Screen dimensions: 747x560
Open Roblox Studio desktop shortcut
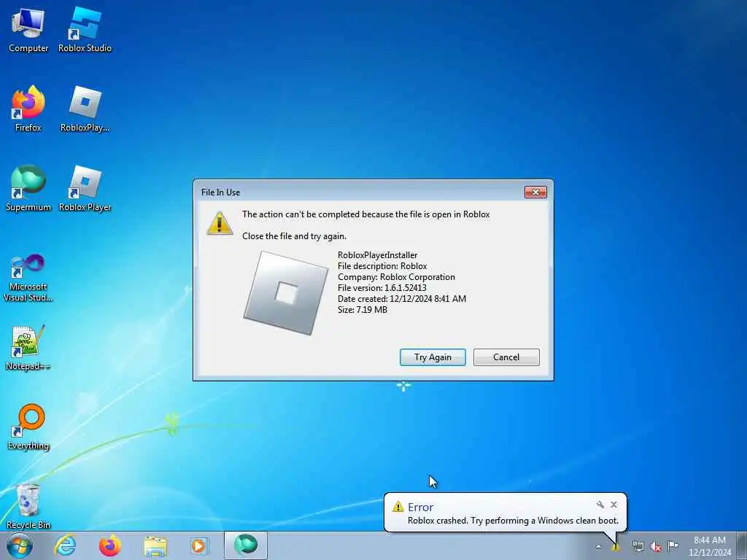point(85,31)
